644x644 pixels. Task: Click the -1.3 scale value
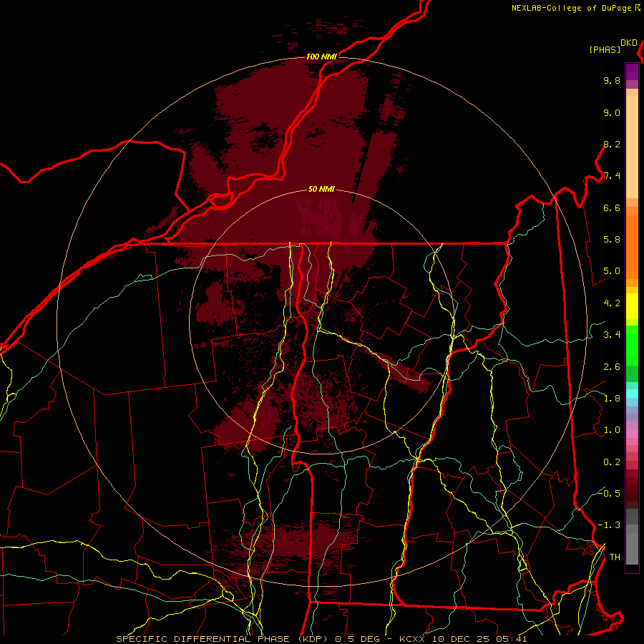[x=609, y=526]
